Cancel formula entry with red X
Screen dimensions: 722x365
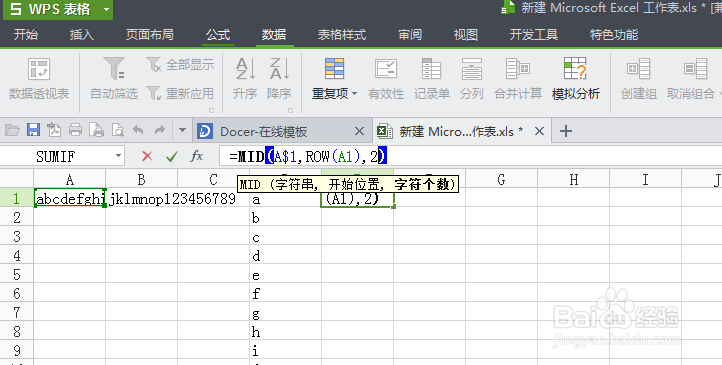click(147, 156)
